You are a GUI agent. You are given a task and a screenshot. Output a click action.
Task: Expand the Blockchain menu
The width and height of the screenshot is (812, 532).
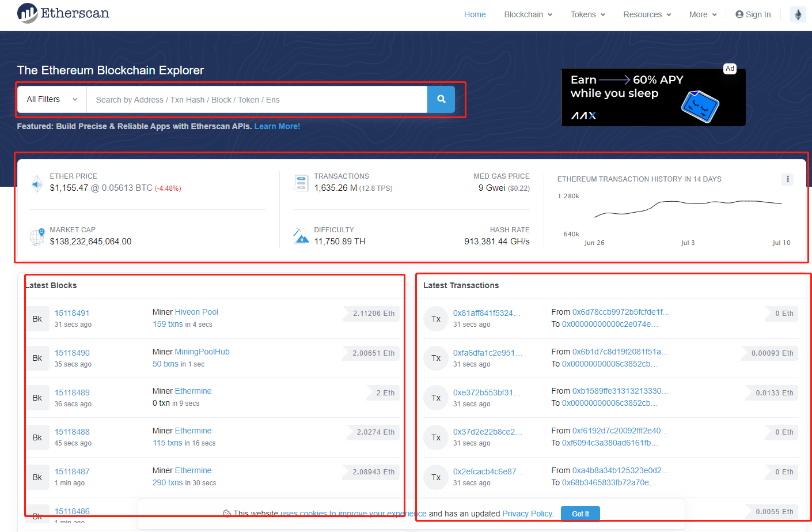point(528,14)
